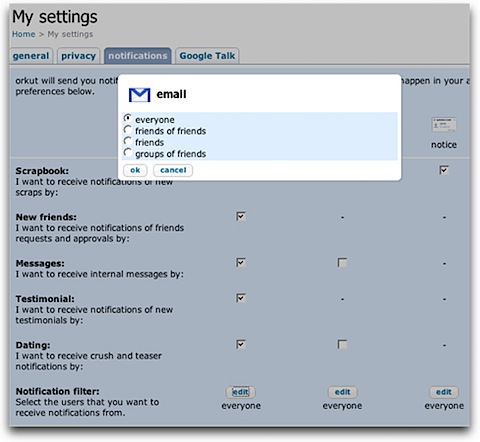The image size is (480, 442).
Task: Cancel the email filter dialog
Action: point(173,170)
